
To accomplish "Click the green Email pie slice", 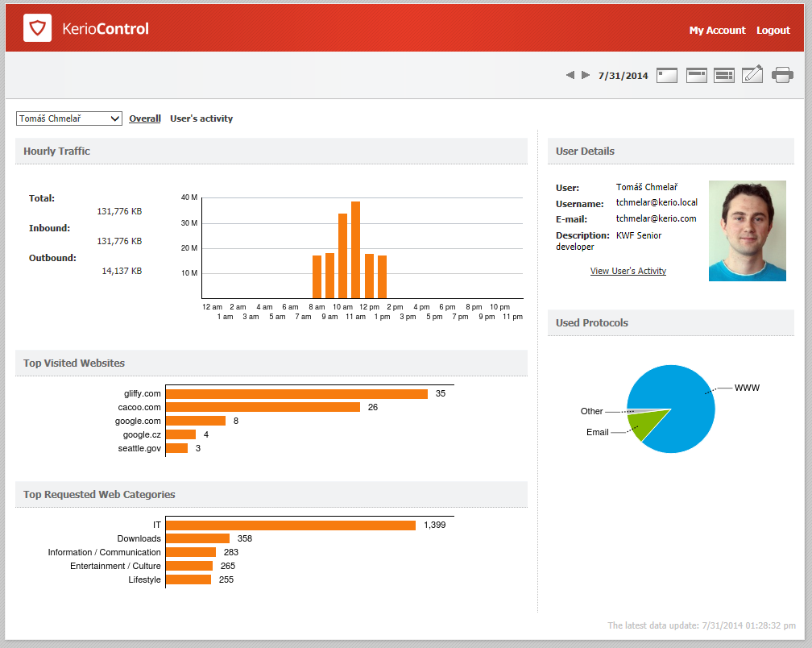I will coord(644,425).
